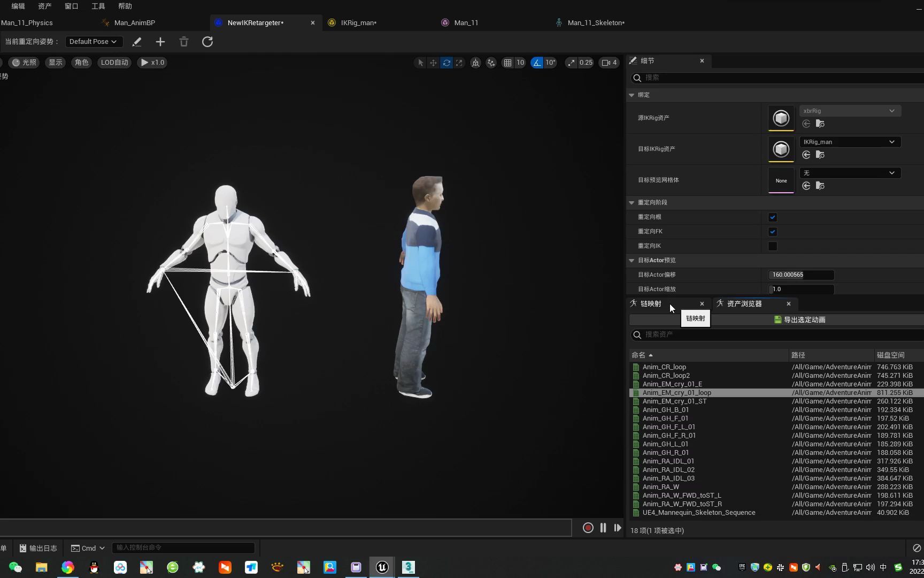Viewport: 924px width, 578px height.
Task: Browse to source IK Rig asset
Action: [820, 124]
